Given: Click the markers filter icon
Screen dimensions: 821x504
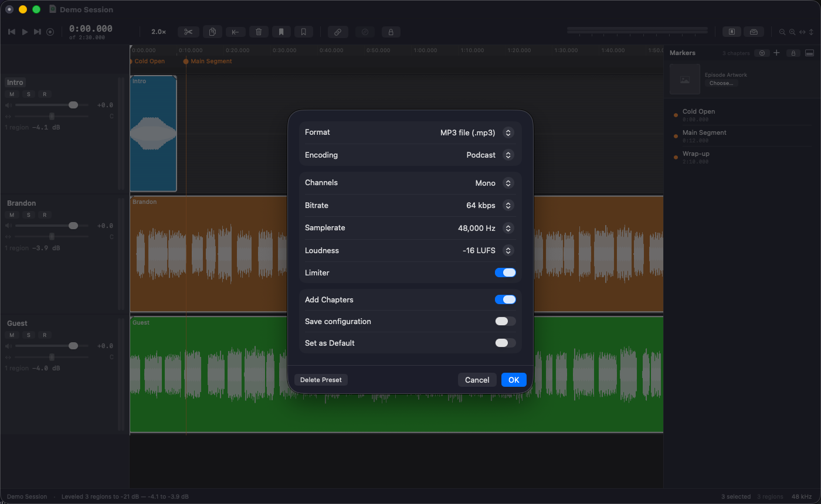Looking at the screenshot, I should tap(762, 53).
